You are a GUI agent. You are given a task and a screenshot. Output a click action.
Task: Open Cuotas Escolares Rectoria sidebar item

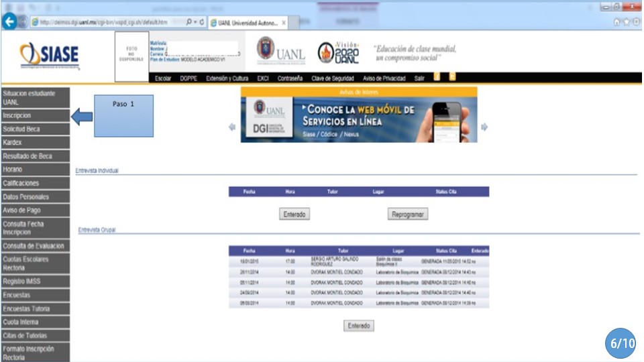pyautogui.click(x=36, y=263)
